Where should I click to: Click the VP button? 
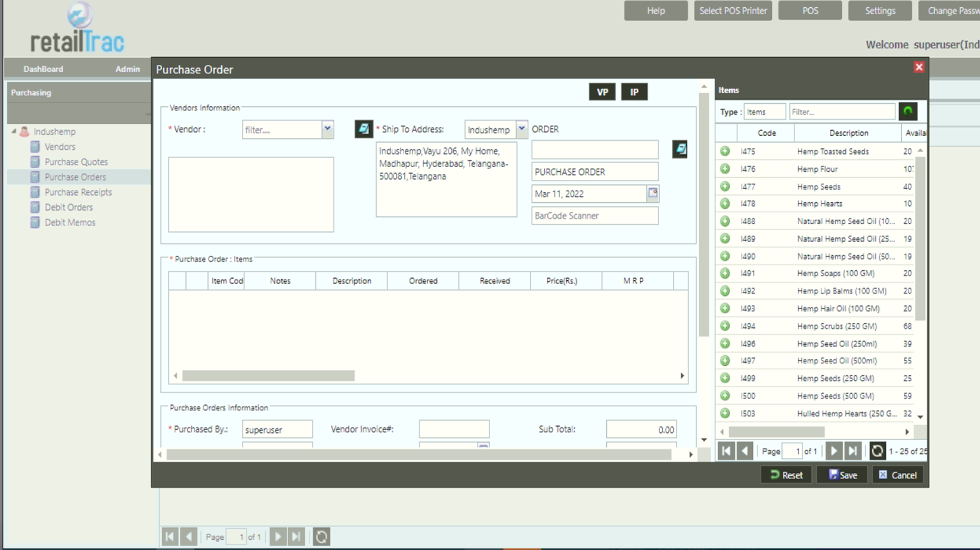(602, 92)
